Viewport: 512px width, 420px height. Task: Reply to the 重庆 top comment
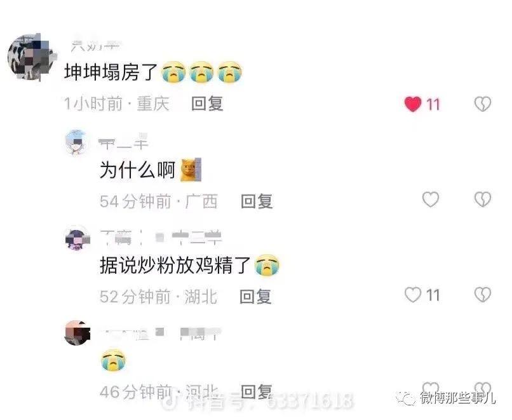click(207, 104)
